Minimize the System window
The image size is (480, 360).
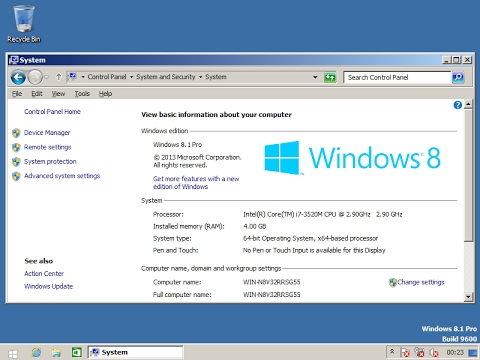pos(446,60)
